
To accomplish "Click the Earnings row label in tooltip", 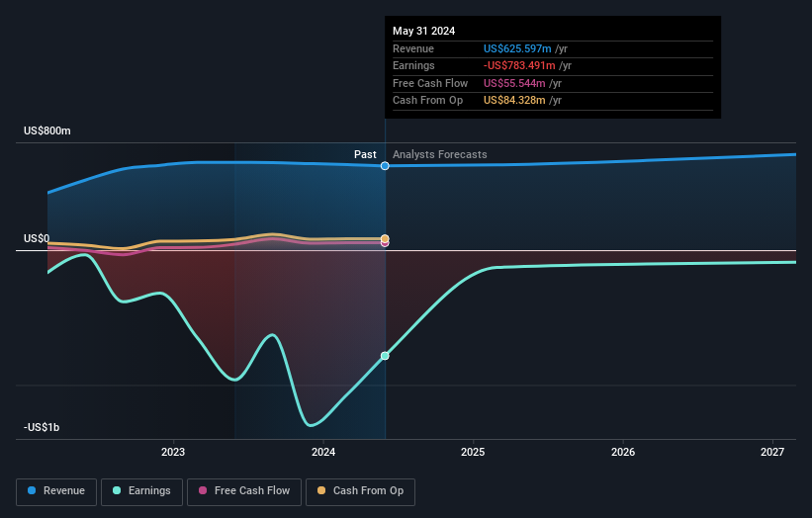I will point(413,65).
